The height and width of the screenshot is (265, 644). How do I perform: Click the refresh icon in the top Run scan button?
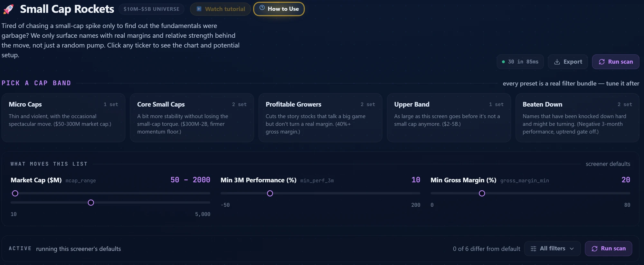[x=601, y=62]
